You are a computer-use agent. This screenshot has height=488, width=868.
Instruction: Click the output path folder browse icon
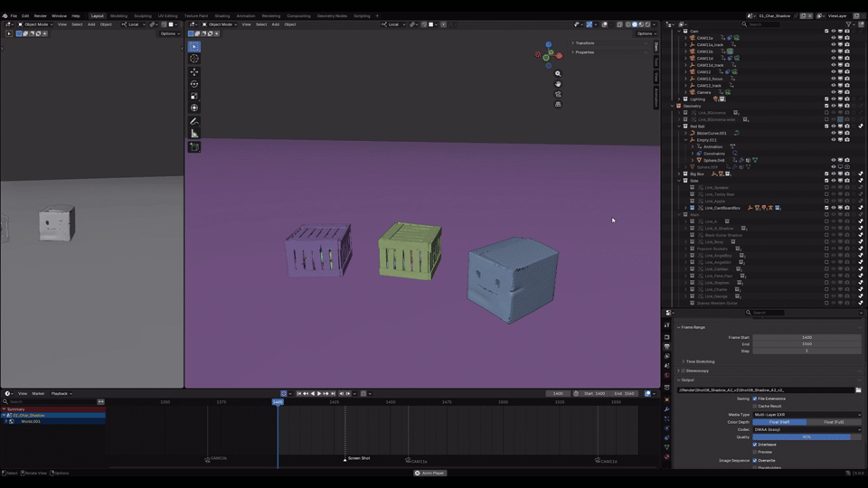click(x=858, y=390)
